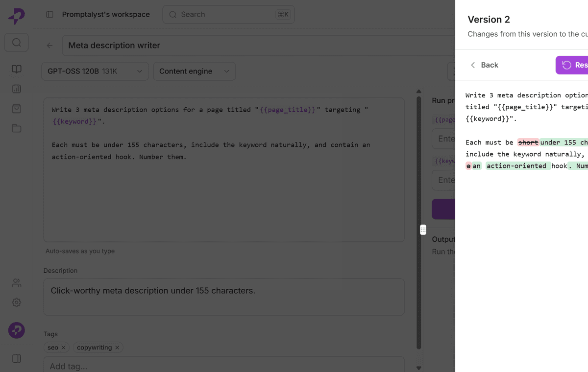Viewport: 588px width, 372px height.
Task: Toggle the bottom sidebar collapse icon
Action: (17, 359)
